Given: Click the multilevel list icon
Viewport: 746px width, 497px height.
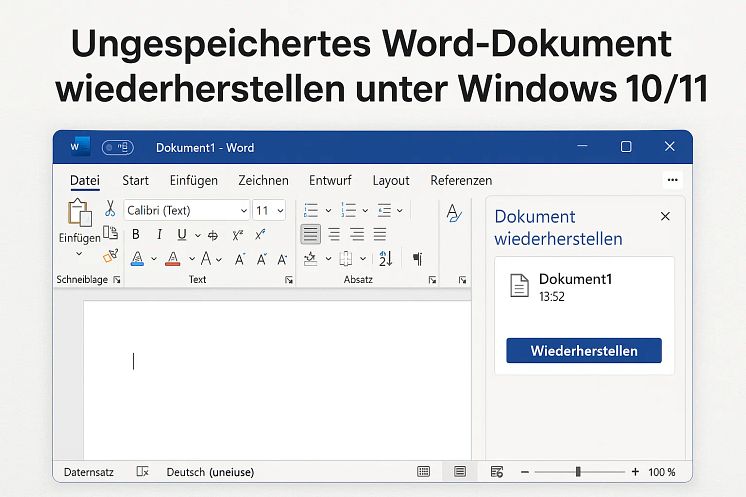Looking at the screenshot, I should [x=384, y=210].
